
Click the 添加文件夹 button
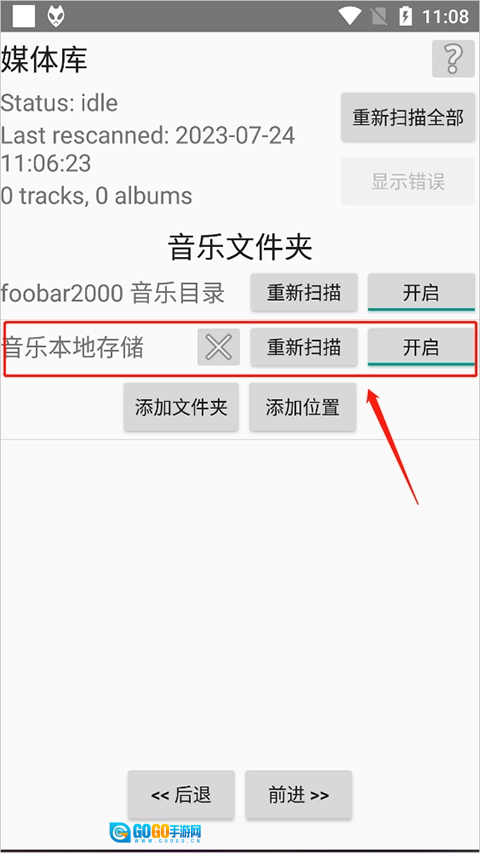181,407
